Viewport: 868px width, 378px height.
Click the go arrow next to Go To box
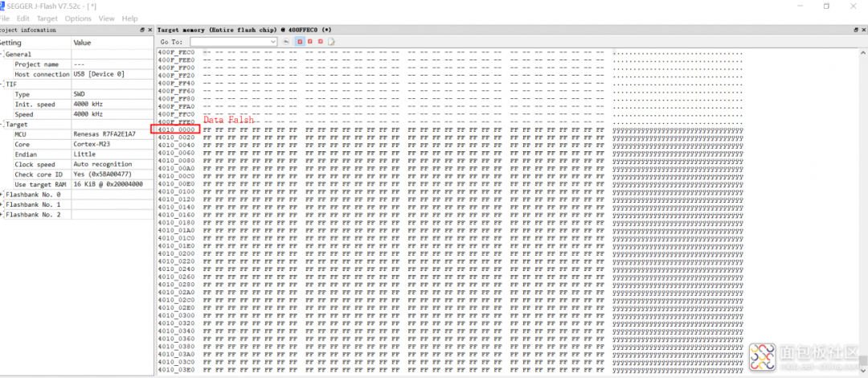point(286,41)
